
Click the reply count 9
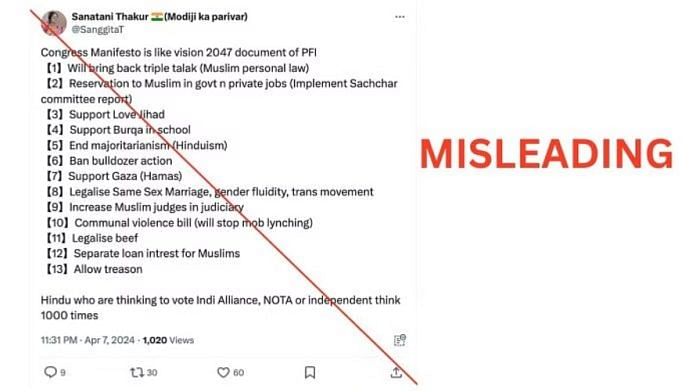click(x=63, y=372)
